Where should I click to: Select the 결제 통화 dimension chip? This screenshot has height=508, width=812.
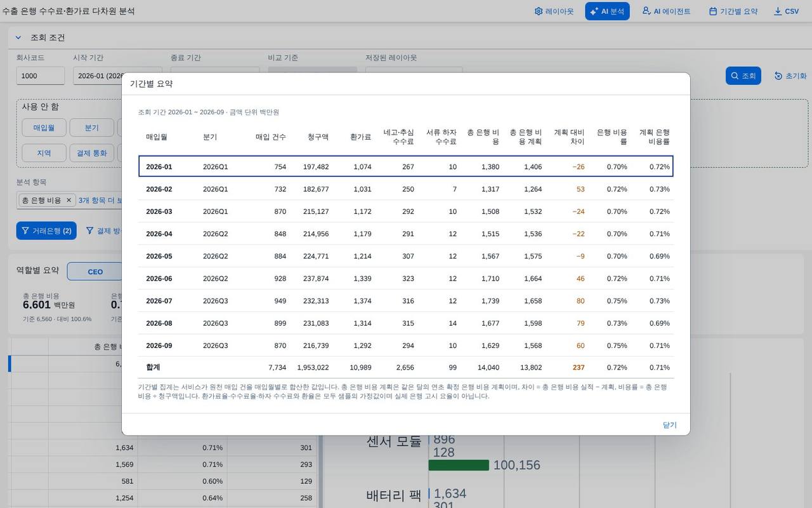tap(92, 153)
